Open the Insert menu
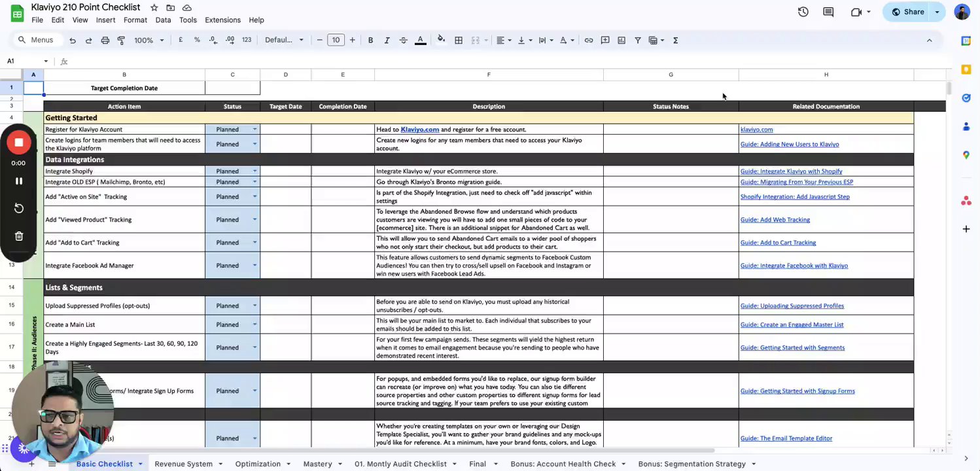Screen dimensions: 980x471 (x=105, y=20)
